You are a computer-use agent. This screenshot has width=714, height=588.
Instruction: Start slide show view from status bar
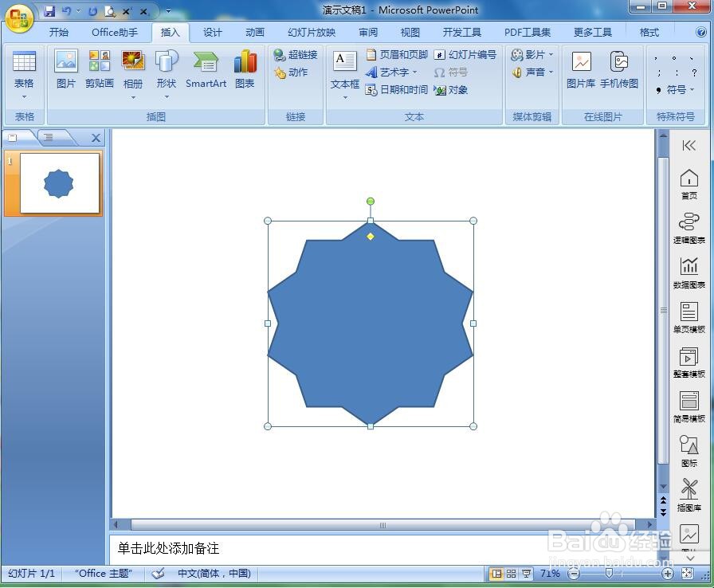point(526,574)
